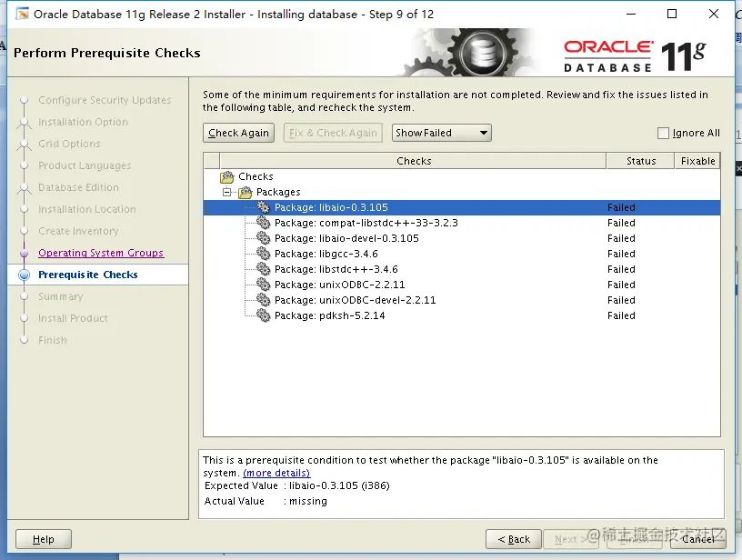
Task: Click the gear icon beside pdksh-5.2.14
Action: click(x=263, y=315)
